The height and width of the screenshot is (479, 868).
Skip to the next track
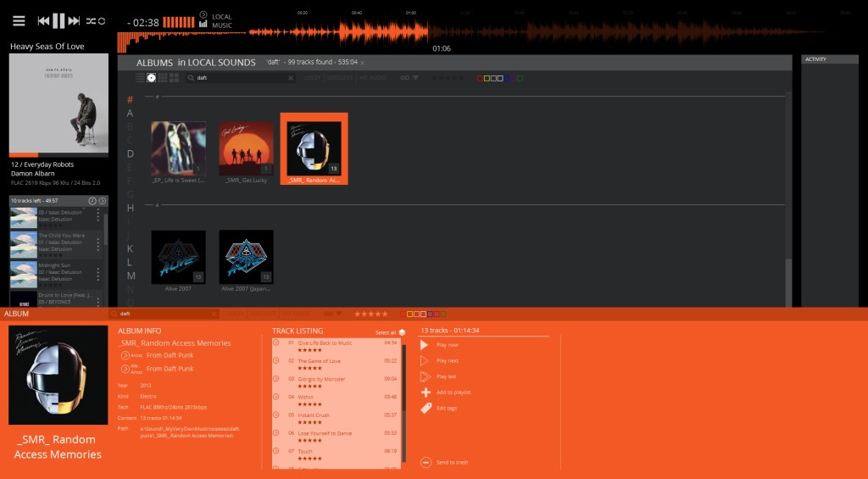click(75, 21)
